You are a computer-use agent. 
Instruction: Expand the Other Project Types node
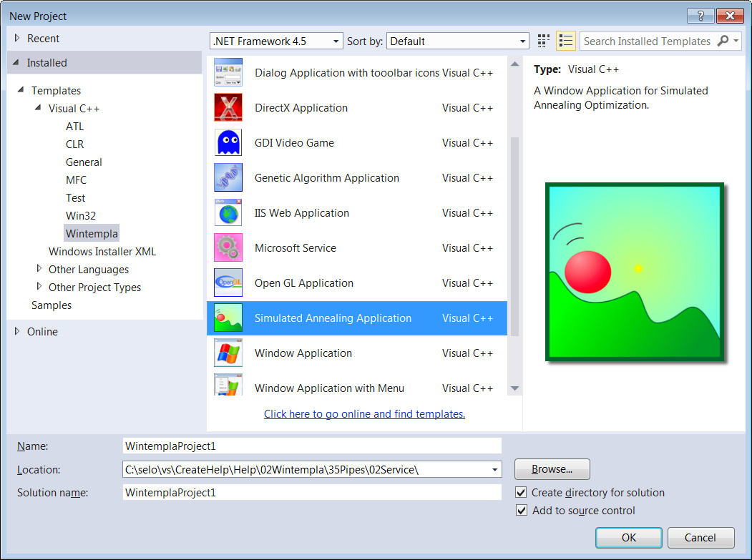(x=39, y=286)
